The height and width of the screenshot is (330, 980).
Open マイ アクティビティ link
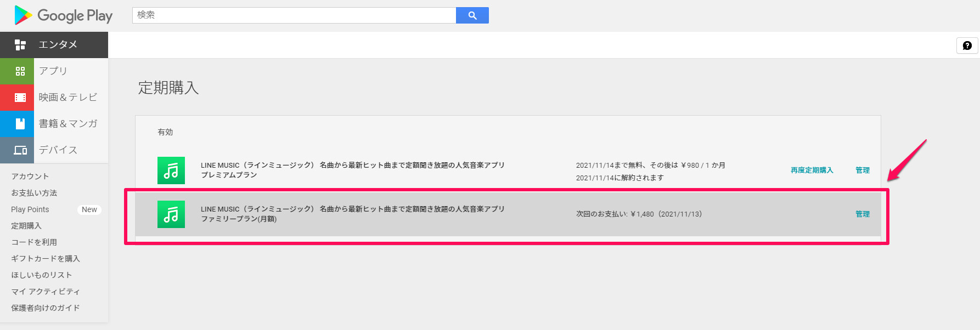[46, 292]
